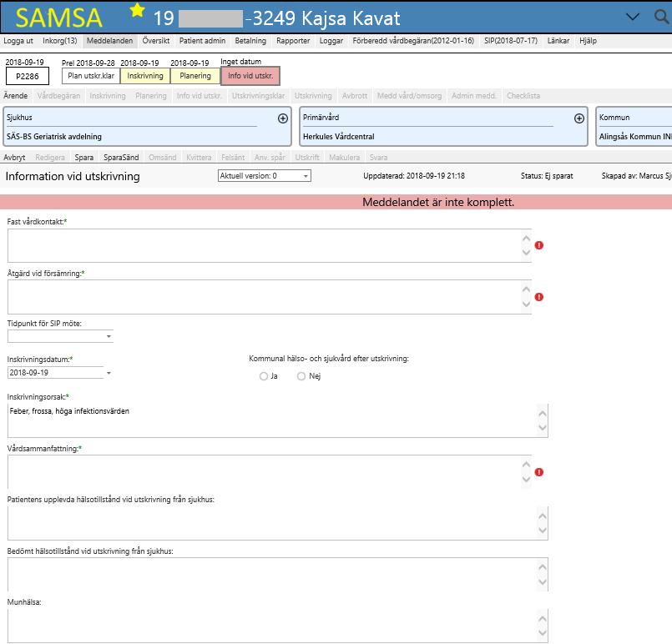Open Patient admin menu
This screenshot has height=644, width=672.
pyautogui.click(x=202, y=41)
